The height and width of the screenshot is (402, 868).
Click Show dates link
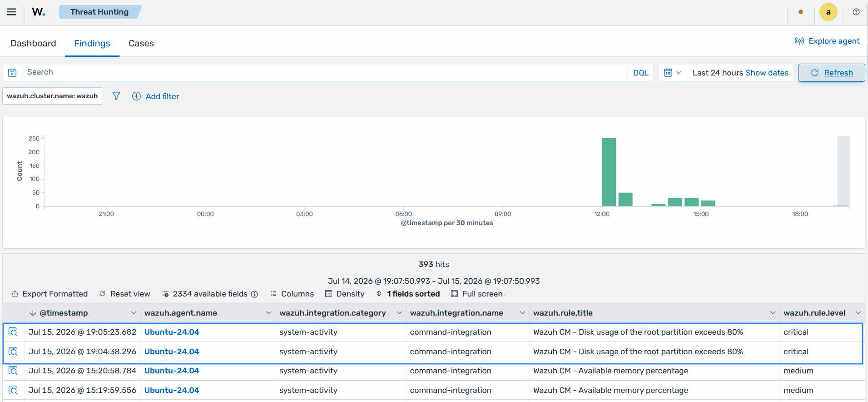click(x=767, y=73)
